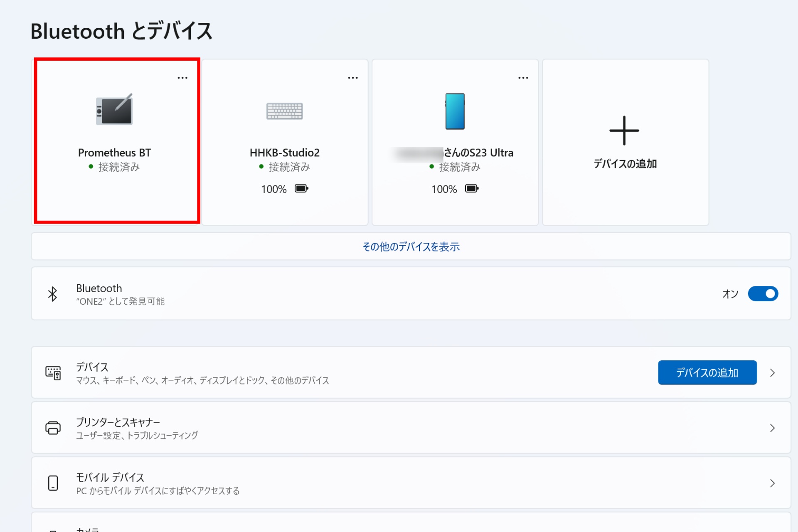Viewport: 798px width, 532px height.
Task: Open more options for HHKB-Studio2
Action: pyautogui.click(x=353, y=78)
